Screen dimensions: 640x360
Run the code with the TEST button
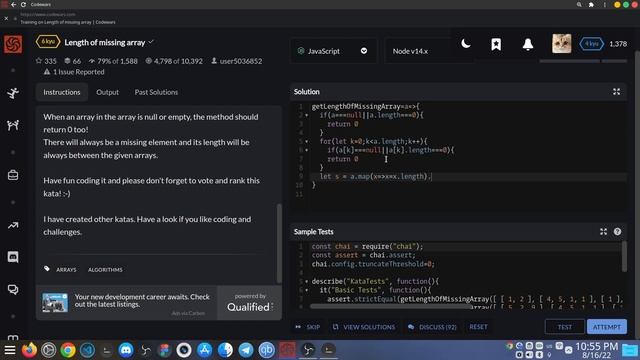click(564, 327)
